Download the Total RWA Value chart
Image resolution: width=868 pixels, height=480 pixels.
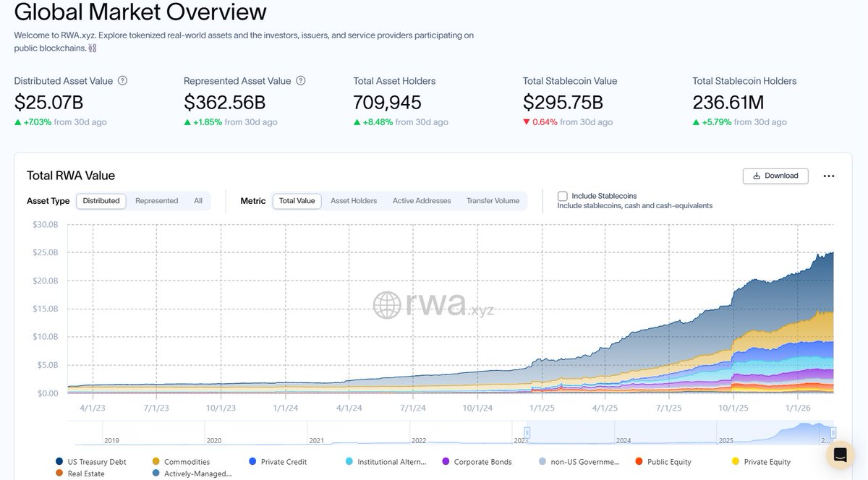tap(775, 176)
